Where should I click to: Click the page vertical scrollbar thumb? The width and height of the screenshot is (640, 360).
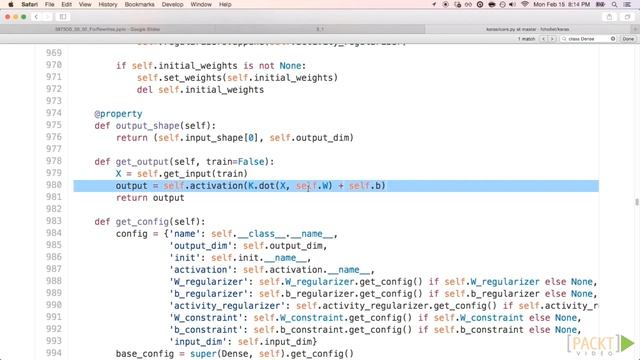(x=637, y=202)
